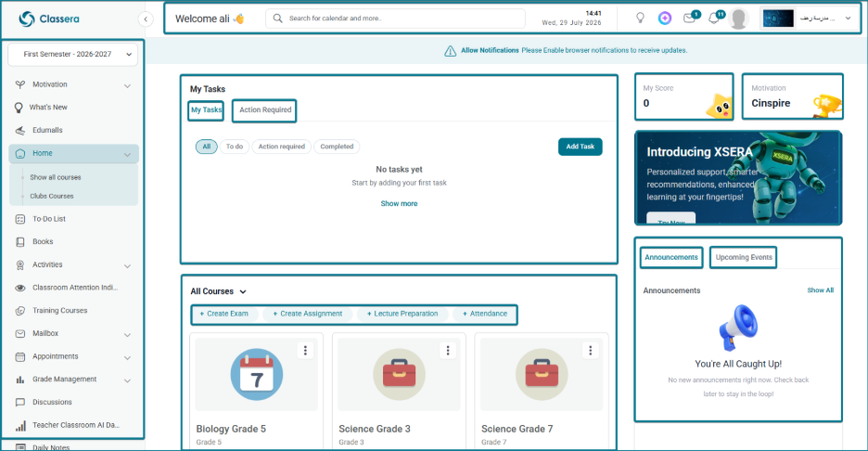Click Show All announcements link

[821, 290]
